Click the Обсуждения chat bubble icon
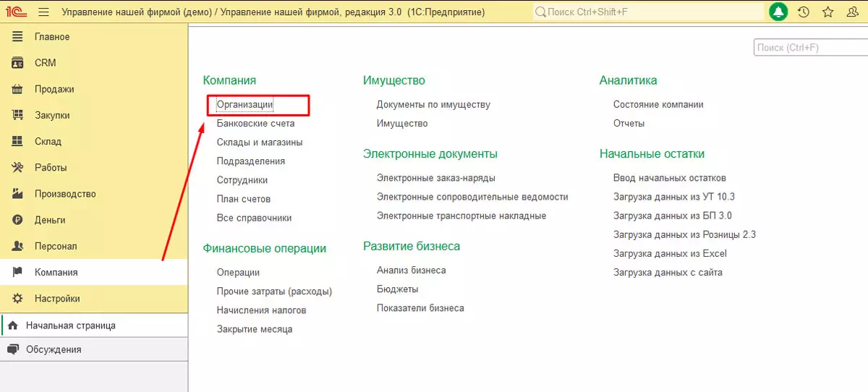Viewport: 868px width, 392px height. click(13, 349)
